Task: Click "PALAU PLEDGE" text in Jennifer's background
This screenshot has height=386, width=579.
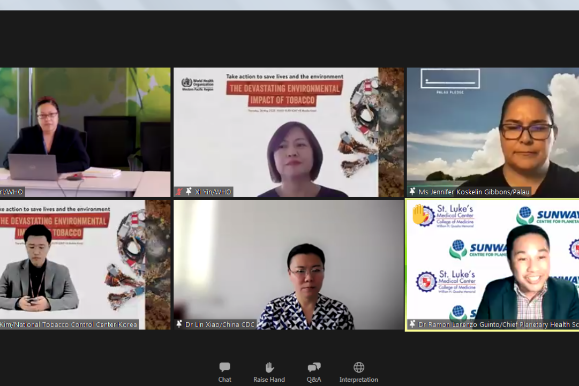Action: click(x=450, y=92)
